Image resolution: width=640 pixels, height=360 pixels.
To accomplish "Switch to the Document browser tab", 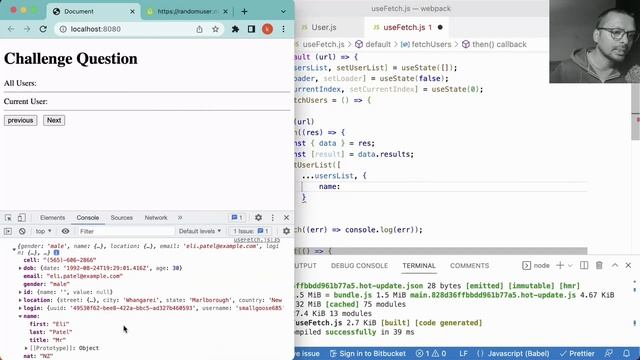I will tap(93, 11).
